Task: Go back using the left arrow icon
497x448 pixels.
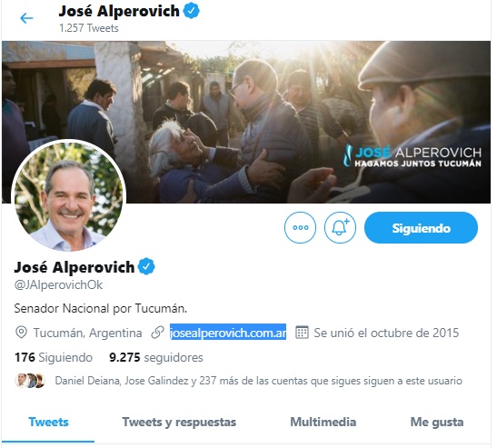Action: (26, 18)
